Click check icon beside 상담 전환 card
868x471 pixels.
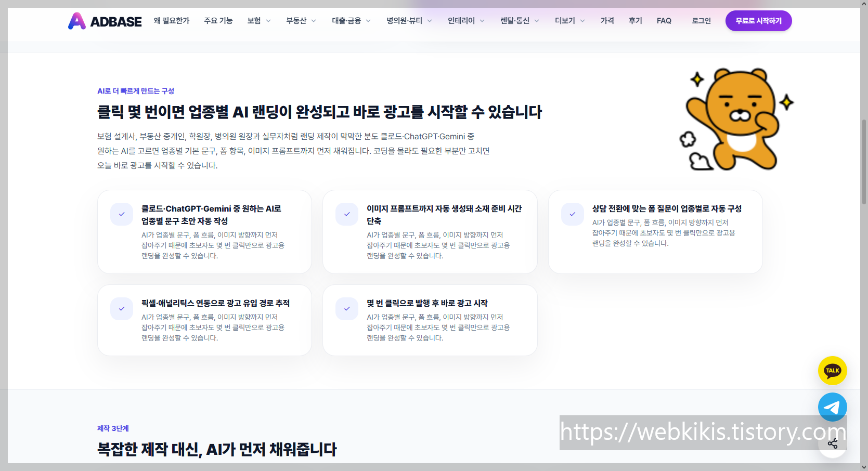[x=573, y=214]
